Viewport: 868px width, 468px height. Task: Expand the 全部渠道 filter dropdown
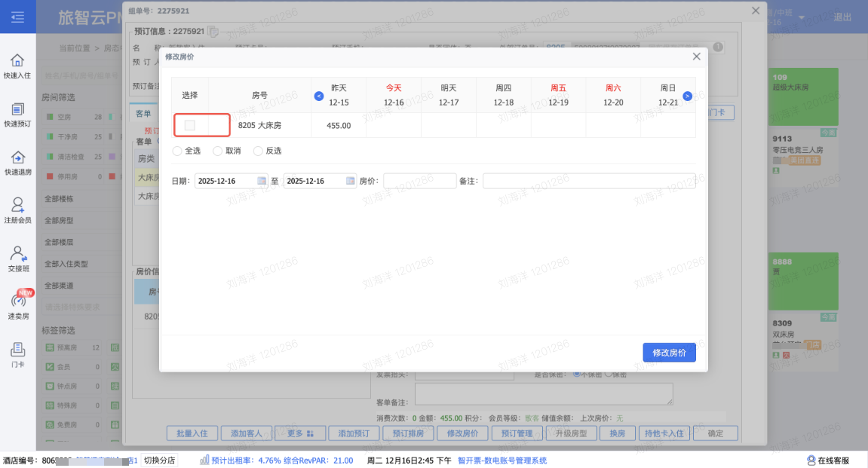click(x=82, y=286)
